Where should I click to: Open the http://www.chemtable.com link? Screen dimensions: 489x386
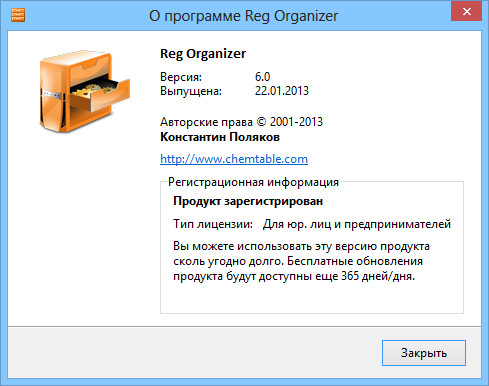[x=234, y=159]
